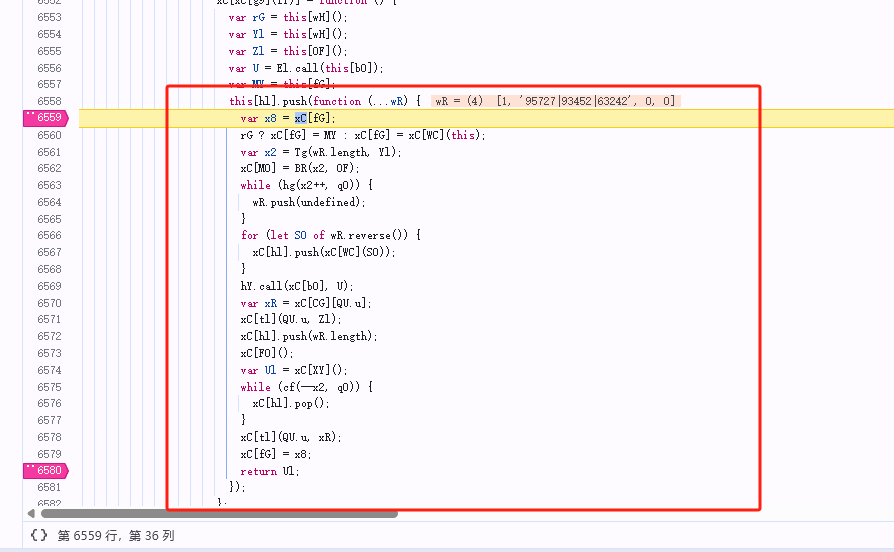Click 'var Zl = this[OF]();' line

(x=288, y=51)
